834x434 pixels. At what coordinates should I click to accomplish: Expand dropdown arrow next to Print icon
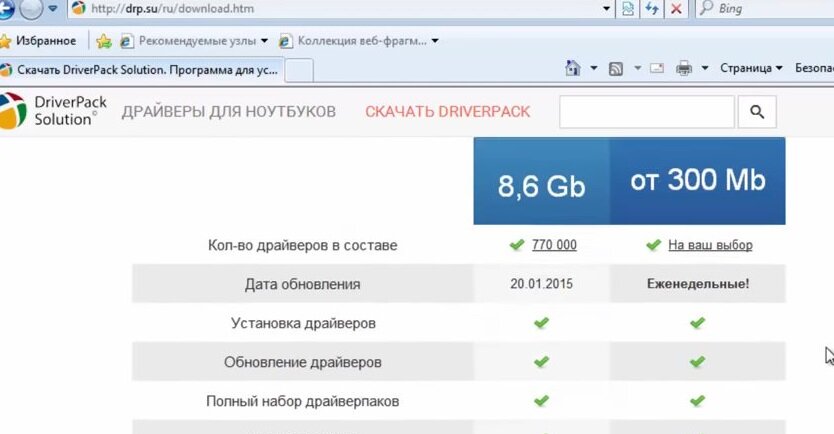[705, 68]
